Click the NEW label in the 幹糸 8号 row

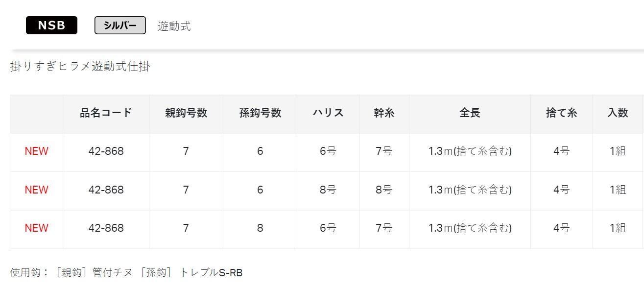point(37,190)
